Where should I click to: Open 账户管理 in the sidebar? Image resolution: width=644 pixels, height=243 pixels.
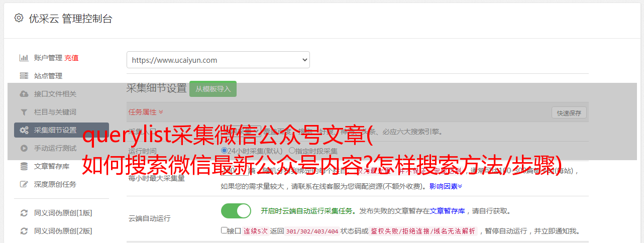tap(48, 58)
